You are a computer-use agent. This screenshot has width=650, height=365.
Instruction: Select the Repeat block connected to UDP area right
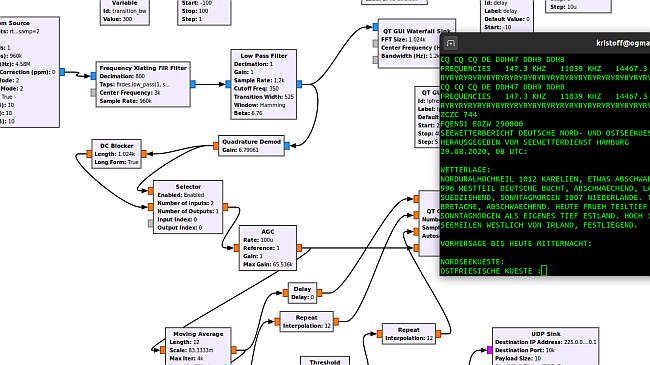click(408, 334)
